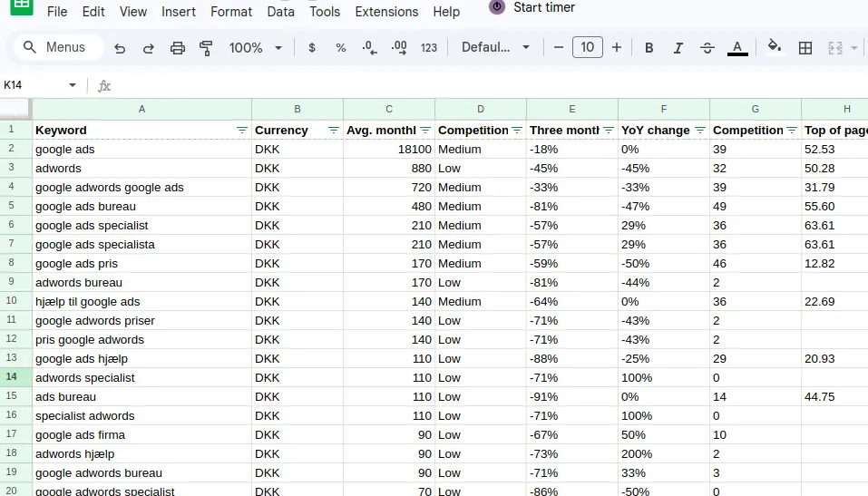Click the Undo arrow icon
868x496 pixels.
pos(120,48)
